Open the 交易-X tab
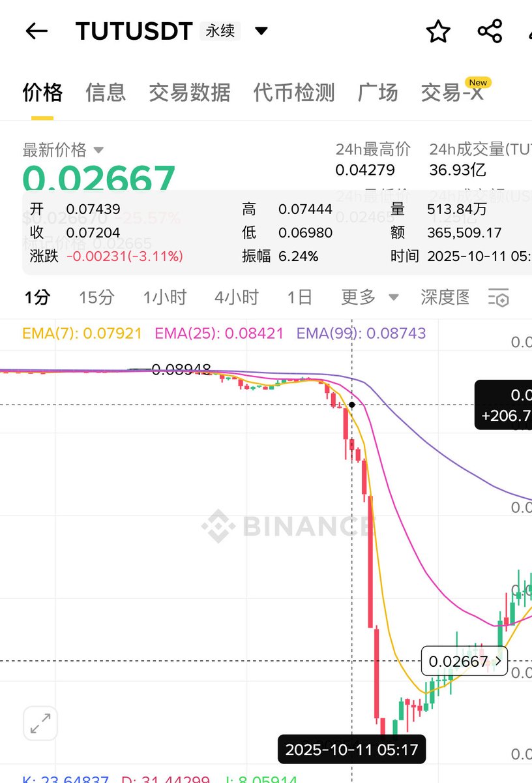This screenshot has width=532, height=783. [x=452, y=93]
